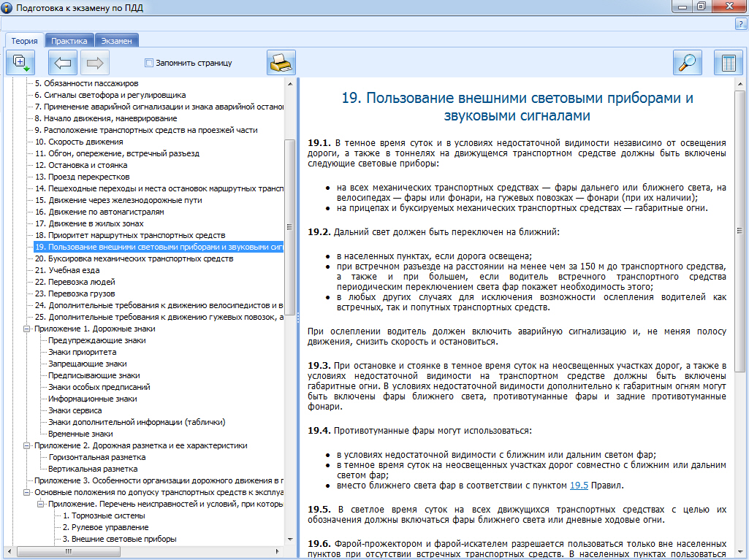The image size is (749, 560).
Task: Open help via the question mark icon
Action: (740, 24)
